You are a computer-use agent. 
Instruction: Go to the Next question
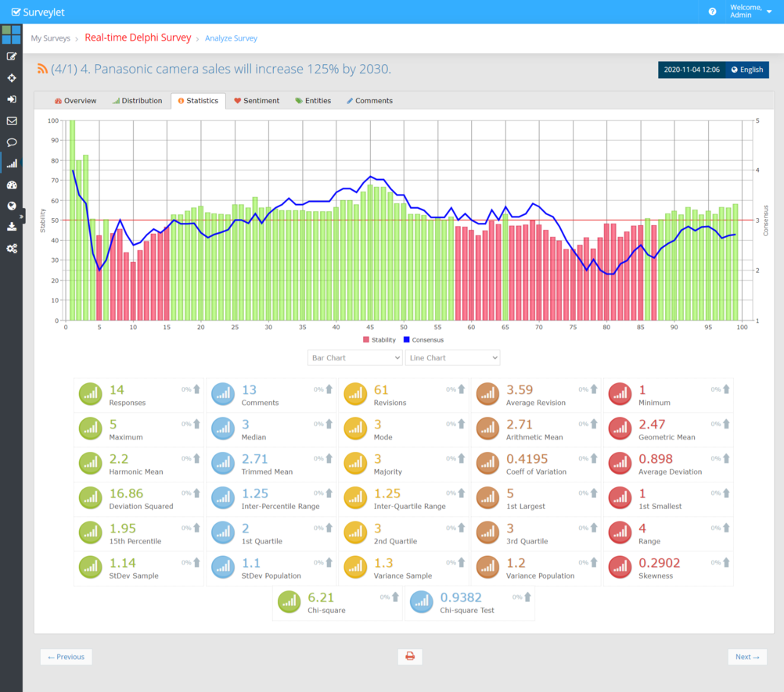coord(747,657)
